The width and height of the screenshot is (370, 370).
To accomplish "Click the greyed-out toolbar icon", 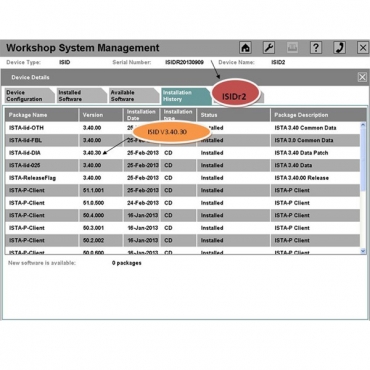I will 292,48.
